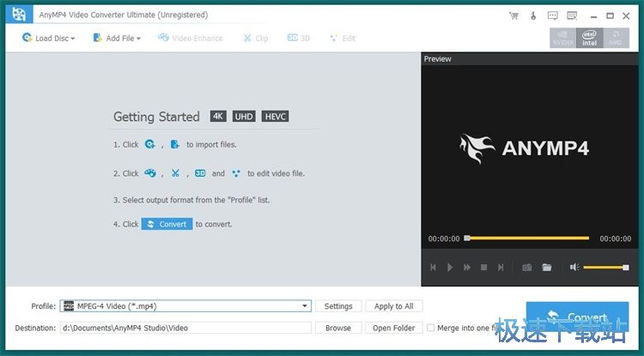This screenshot has width=644, height=356.
Task: Fast forward the preview
Action: (467, 268)
